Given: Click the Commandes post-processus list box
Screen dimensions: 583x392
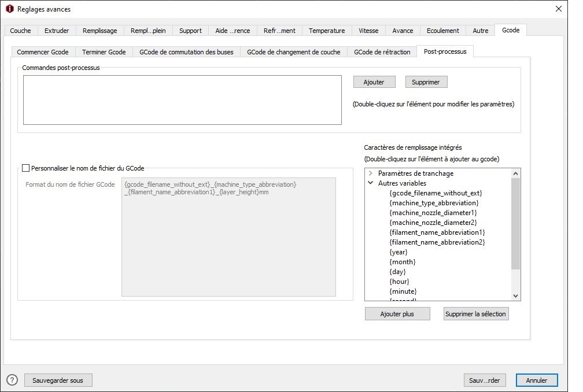Looking at the screenshot, I should pos(182,100).
